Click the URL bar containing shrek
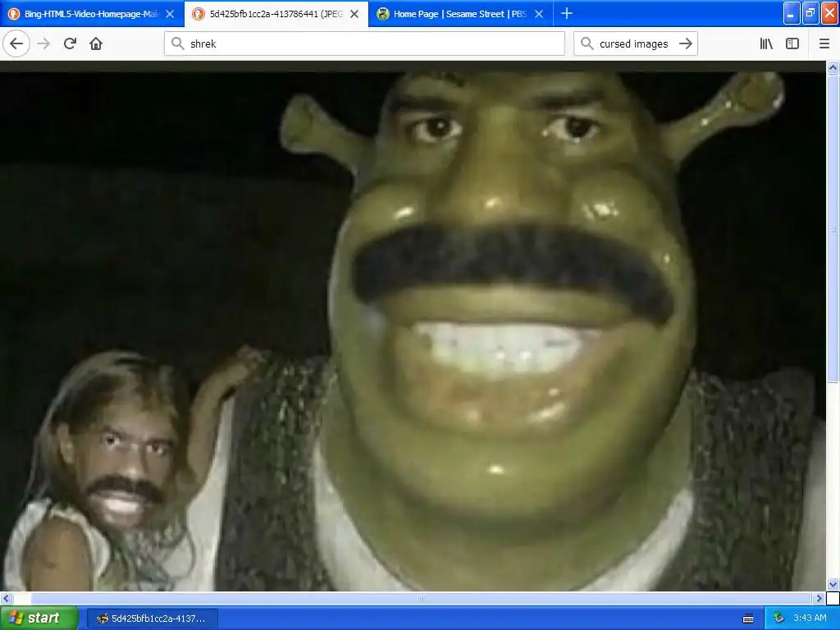The width and height of the screenshot is (840, 630). tap(364, 43)
